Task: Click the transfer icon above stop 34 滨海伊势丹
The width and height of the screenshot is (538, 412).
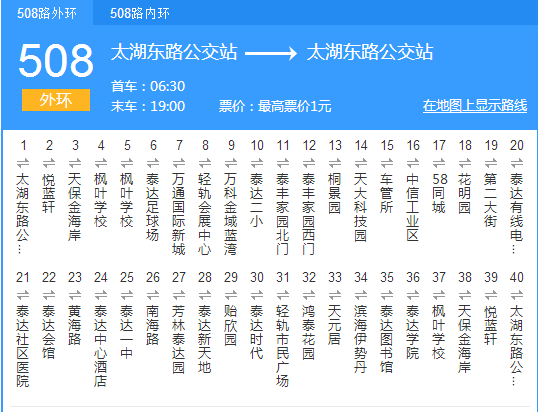Action: [x=361, y=295]
